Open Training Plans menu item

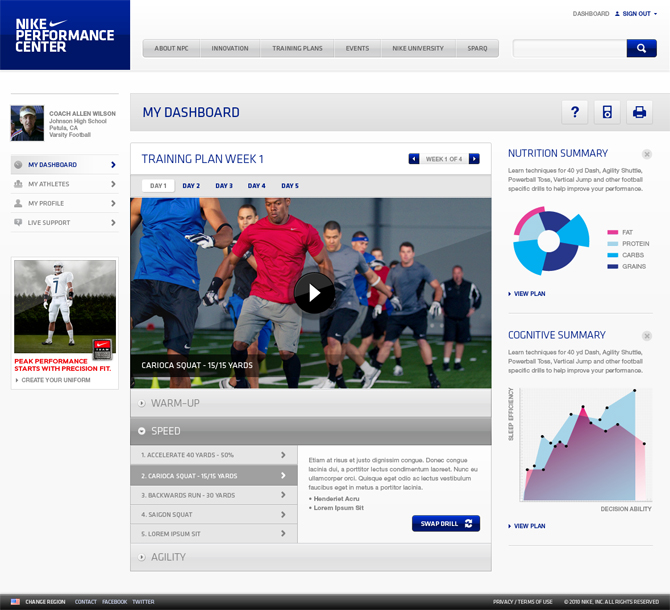[297, 48]
